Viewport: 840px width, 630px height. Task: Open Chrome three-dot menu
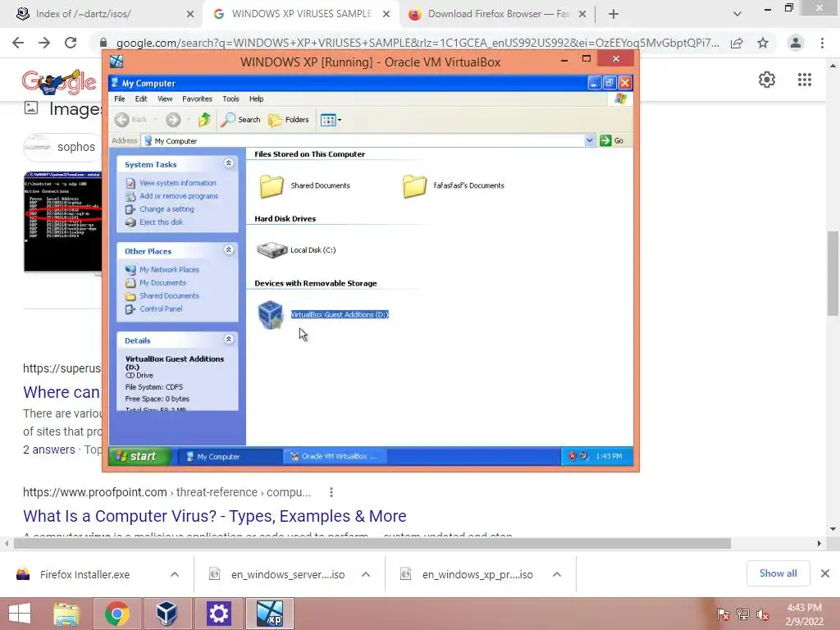pyautogui.click(x=822, y=43)
